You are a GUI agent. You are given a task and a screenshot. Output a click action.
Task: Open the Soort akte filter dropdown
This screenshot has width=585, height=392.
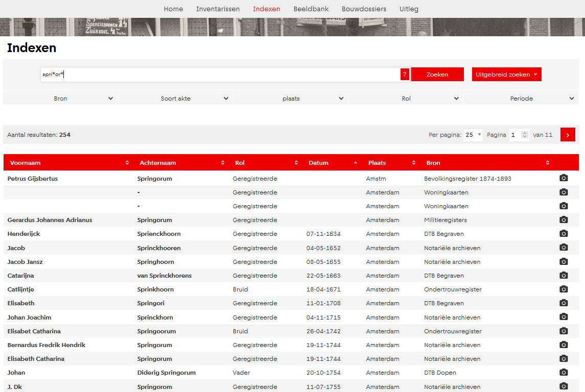point(176,99)
